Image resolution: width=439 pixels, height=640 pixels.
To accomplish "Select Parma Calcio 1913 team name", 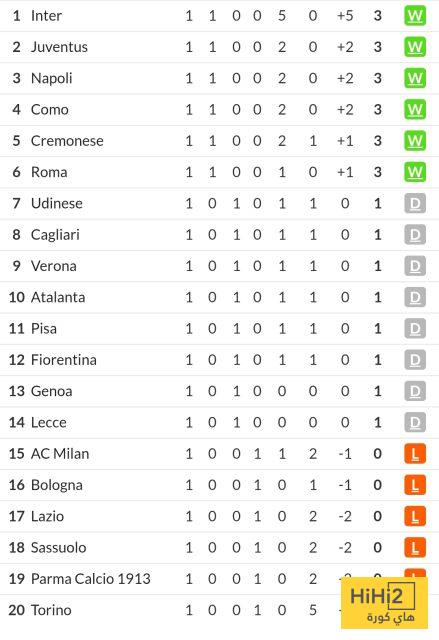I will 91,579.
